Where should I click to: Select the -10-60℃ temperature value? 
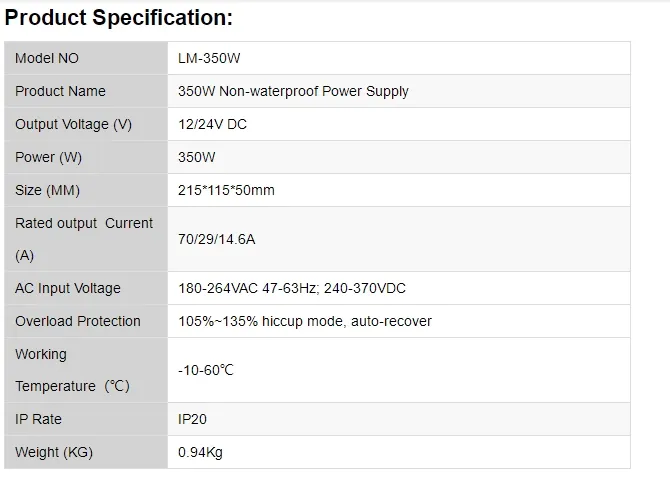point(206,370)
